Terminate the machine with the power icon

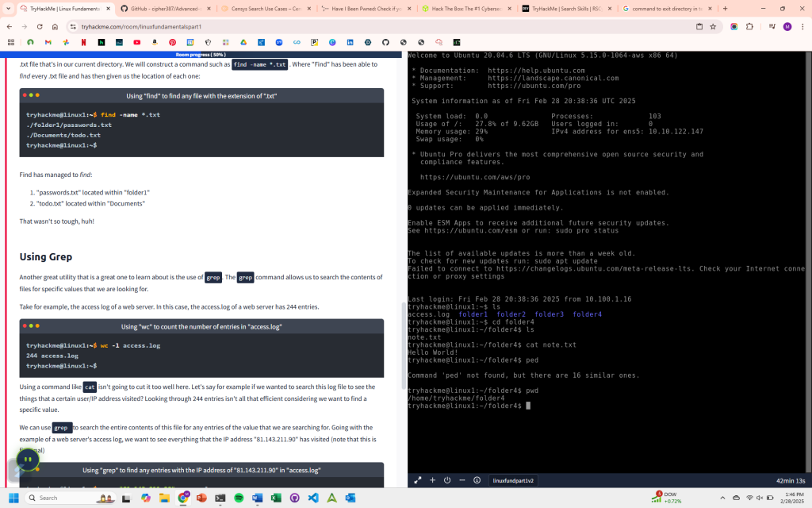click(447, 480)
